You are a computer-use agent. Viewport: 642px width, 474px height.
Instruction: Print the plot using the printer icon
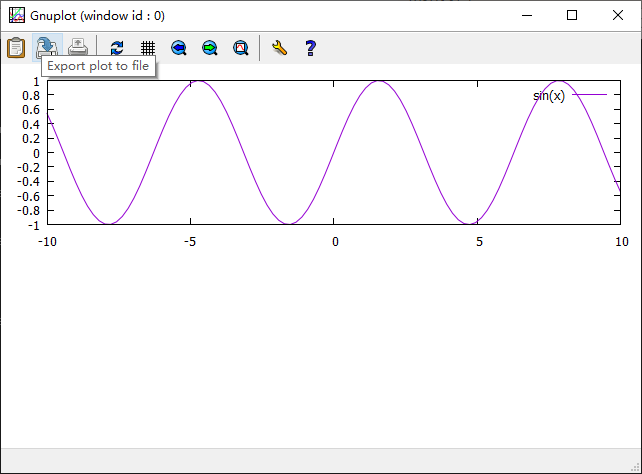point(78,47)
